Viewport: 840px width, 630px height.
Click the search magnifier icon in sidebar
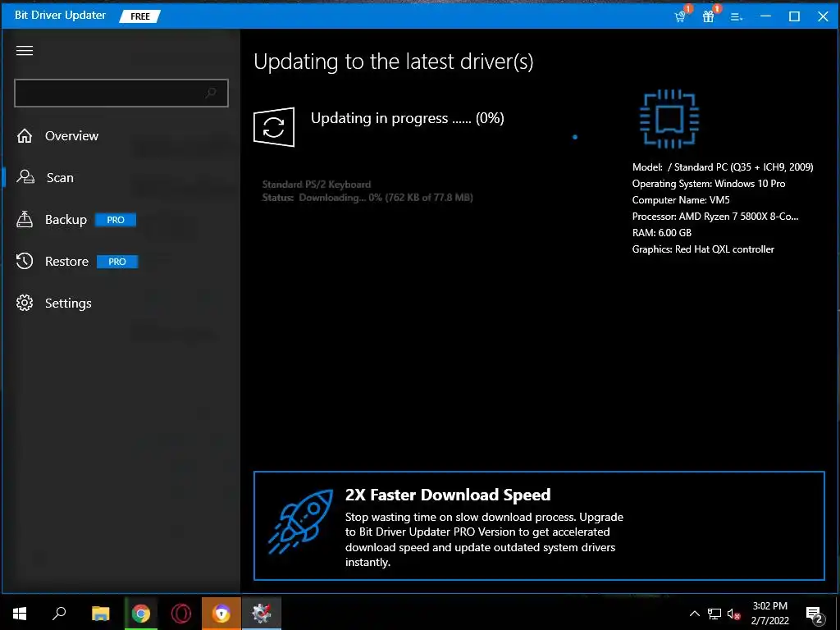coord(211,93)
